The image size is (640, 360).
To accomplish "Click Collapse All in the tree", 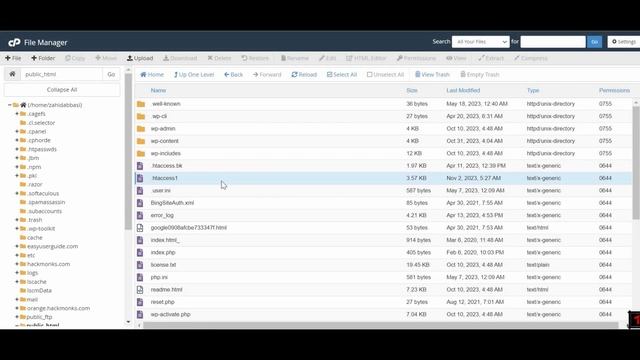I will (x=62, y=90).
